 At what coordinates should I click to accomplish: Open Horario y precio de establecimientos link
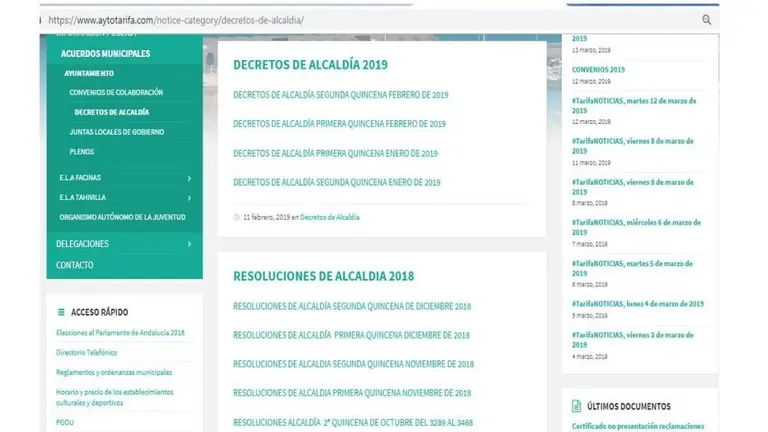(x=115, y=397)
